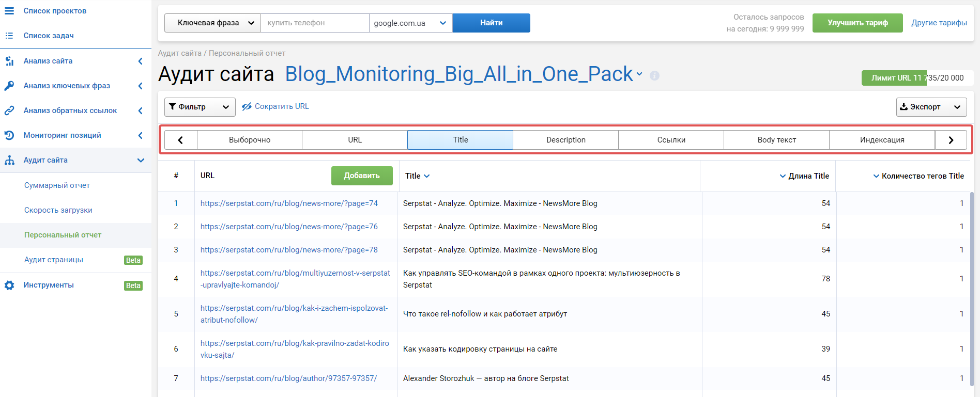
Task: Click the Инструменты gear icon
Action: pyautogui.click(x=9, y=285)
